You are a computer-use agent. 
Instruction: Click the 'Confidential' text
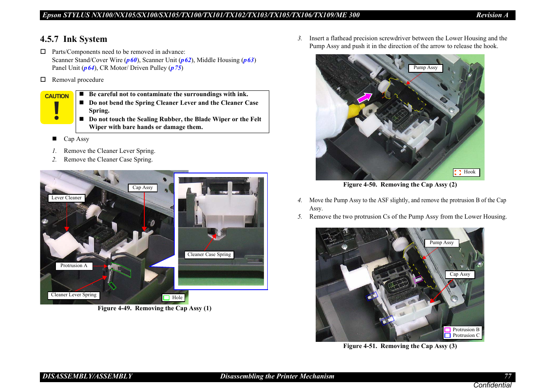[x=492, y=385]
